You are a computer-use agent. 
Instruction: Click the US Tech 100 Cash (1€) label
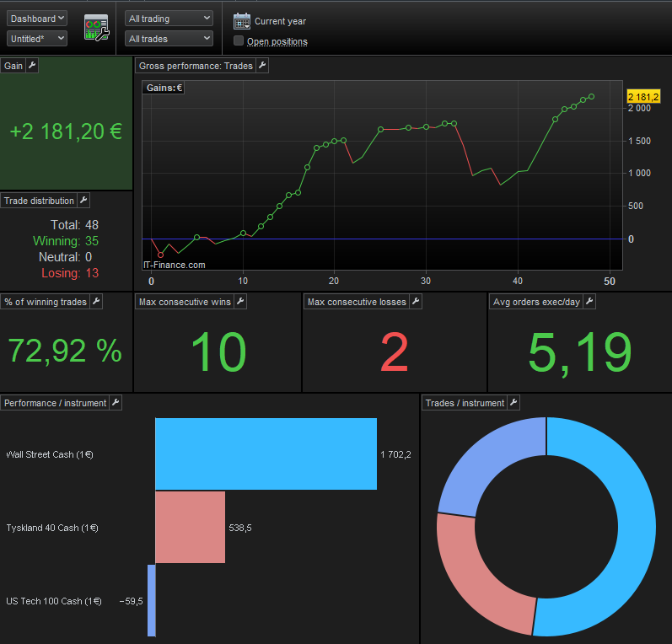pyautogui.click(x=54, y=601)
